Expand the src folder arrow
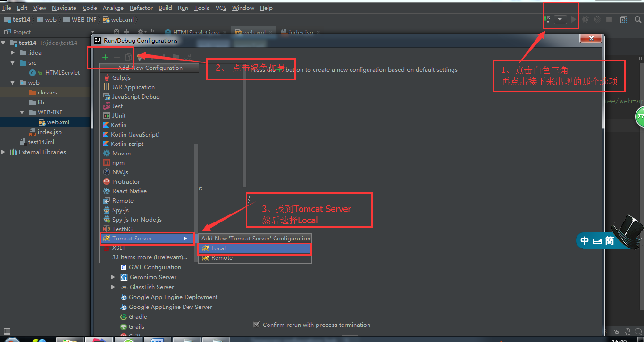This screenshot has height=342, width=644. pyautogui.click(x=13, y=63)
